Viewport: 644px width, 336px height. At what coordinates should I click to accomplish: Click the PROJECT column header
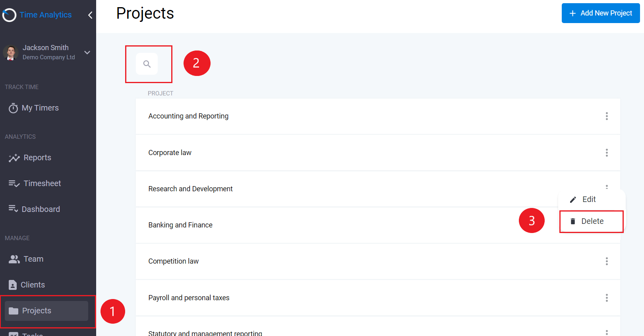point(161,93)
